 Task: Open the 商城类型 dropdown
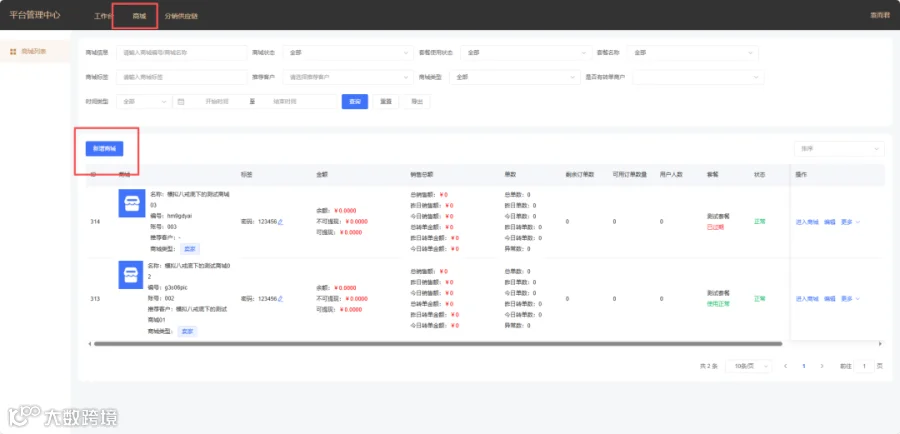pos(514,77)
